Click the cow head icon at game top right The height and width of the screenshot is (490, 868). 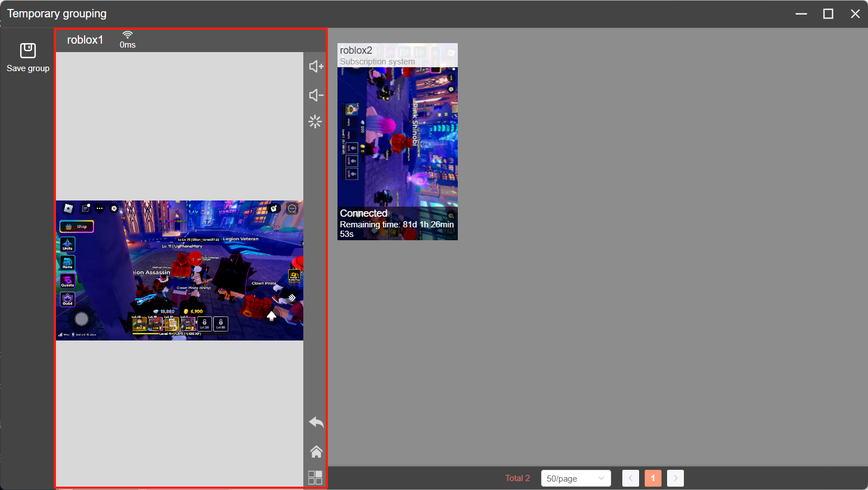[274, 208]
